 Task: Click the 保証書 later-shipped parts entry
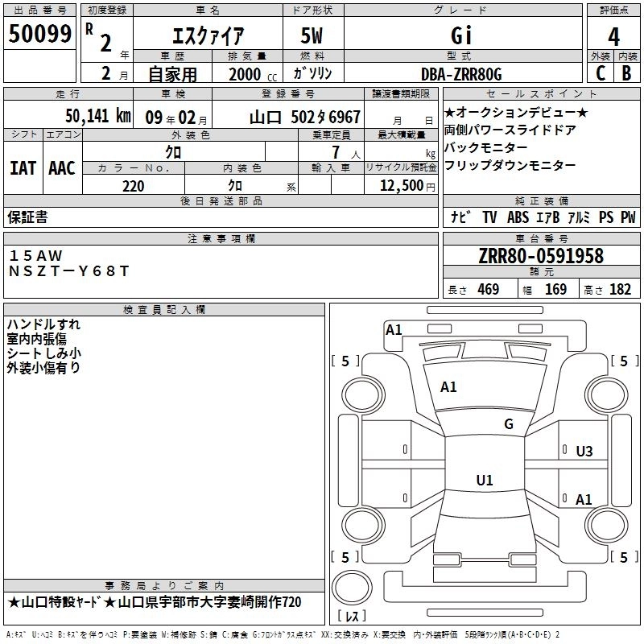click(x=27, y=217)
